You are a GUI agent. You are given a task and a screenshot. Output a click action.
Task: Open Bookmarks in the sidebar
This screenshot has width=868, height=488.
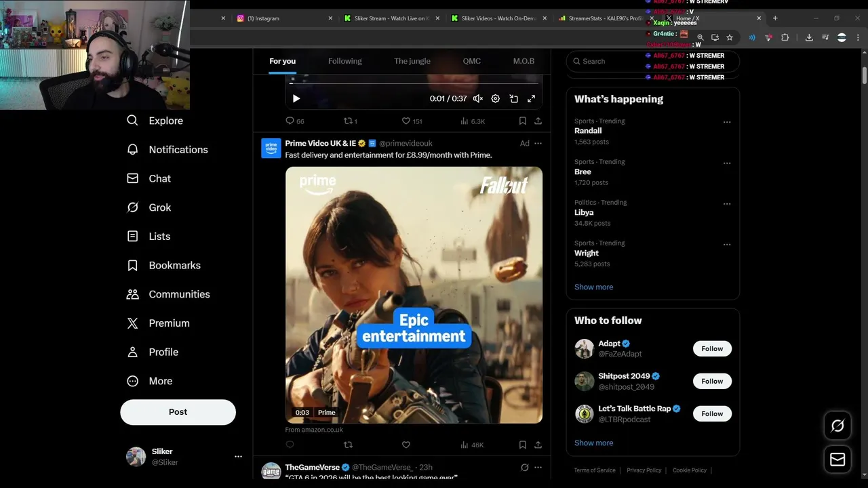click(163, 266)
